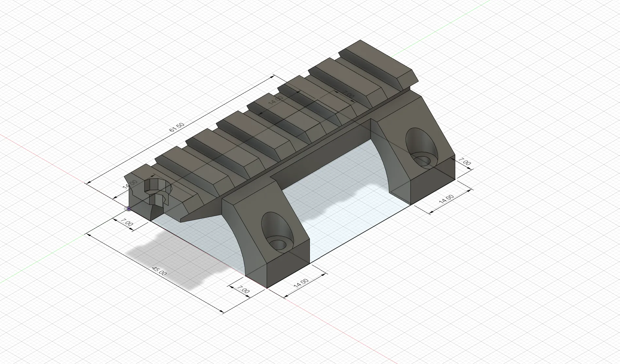Select the 7.00 dimension below the front foot
Screen dimensions: 620x364
pyautogui.click(x=243, y=290)
